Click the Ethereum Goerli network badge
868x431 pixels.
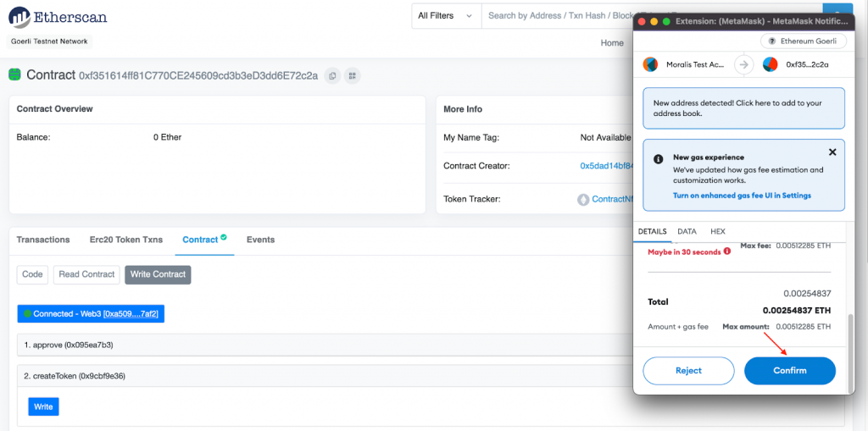[804, 41]
